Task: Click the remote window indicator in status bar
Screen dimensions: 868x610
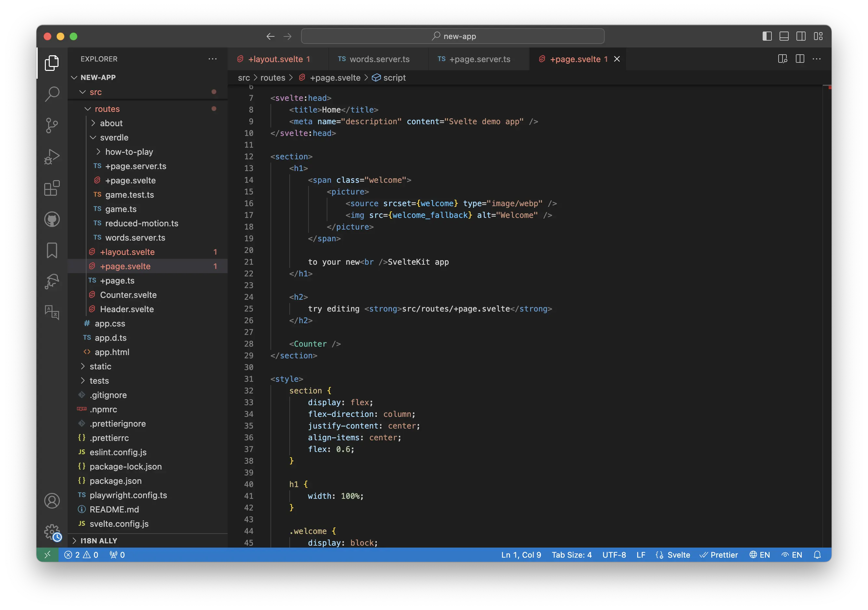Action: [x=48, y=555]
